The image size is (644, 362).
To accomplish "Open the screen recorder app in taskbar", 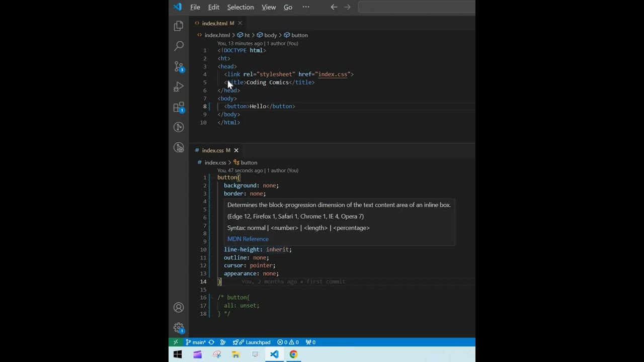I will tap(255, 354).
